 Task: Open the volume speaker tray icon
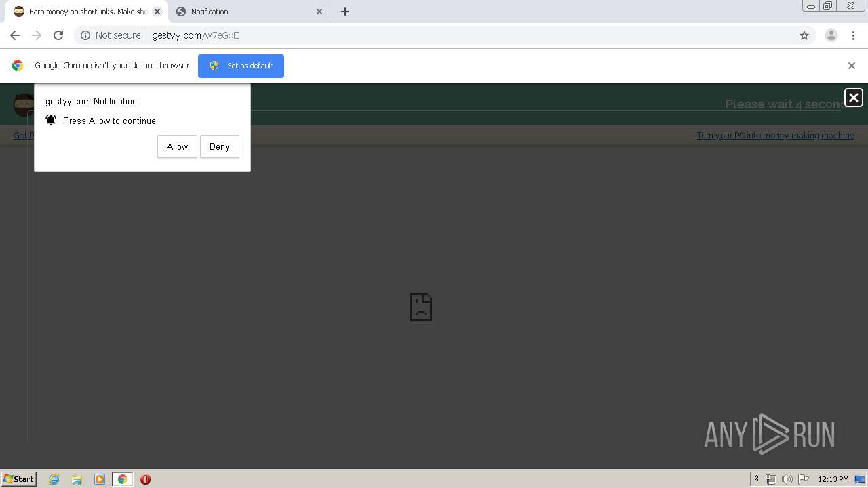coord(787,479)
